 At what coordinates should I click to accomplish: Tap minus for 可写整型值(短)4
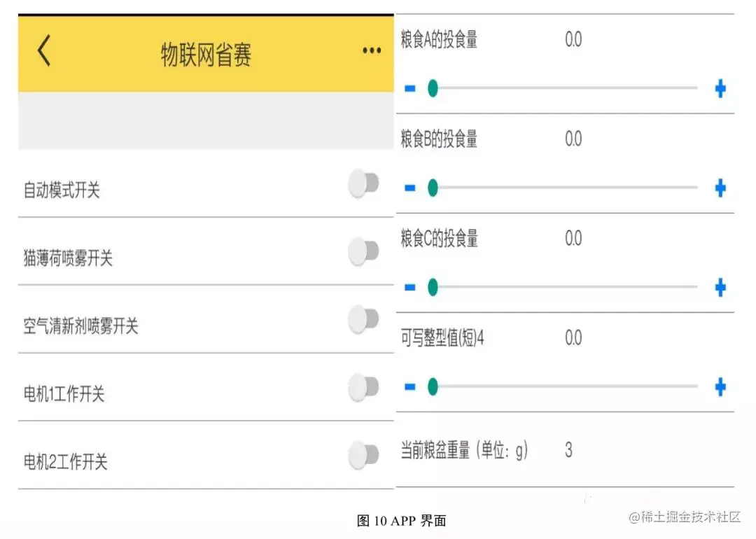[409, 386]
